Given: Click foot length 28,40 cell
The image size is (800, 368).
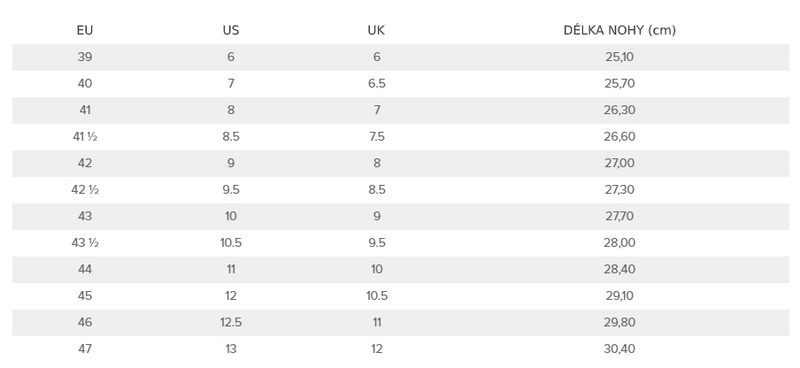Looking at the screenshot, I should [x=619, y=269].
